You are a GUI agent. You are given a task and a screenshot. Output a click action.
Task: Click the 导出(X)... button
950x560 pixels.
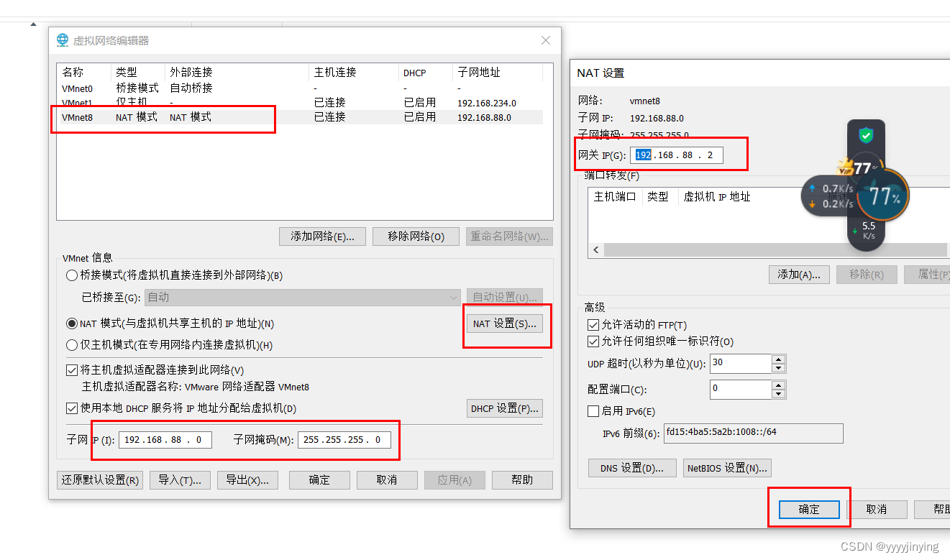[x=247, y=480]
